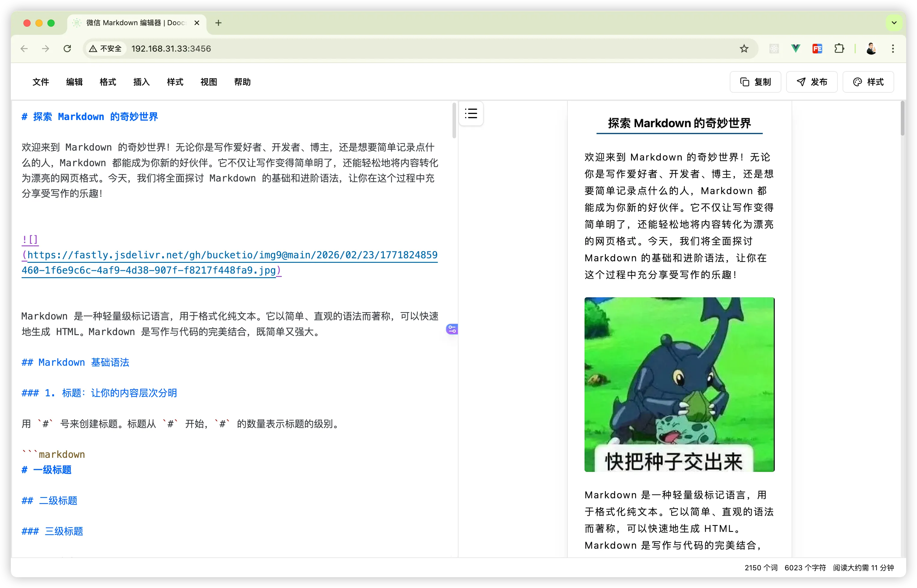Click the address bar URL 192.168.31.33:3456

(x=171, y=49)
